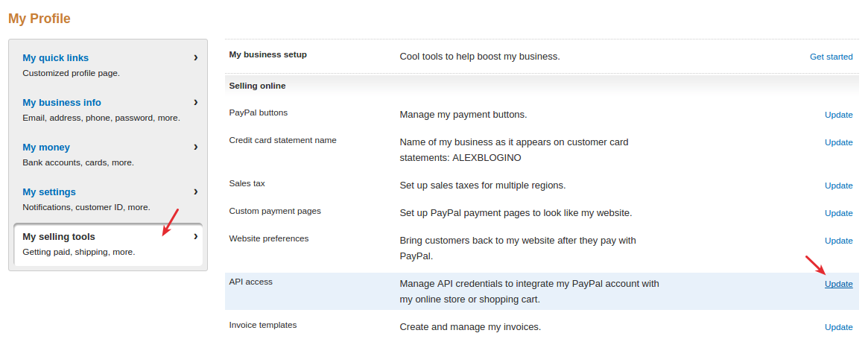This screenshot has height=339, width=868.
Task: Click the My selling tools chevron
Action: (195, 236)
